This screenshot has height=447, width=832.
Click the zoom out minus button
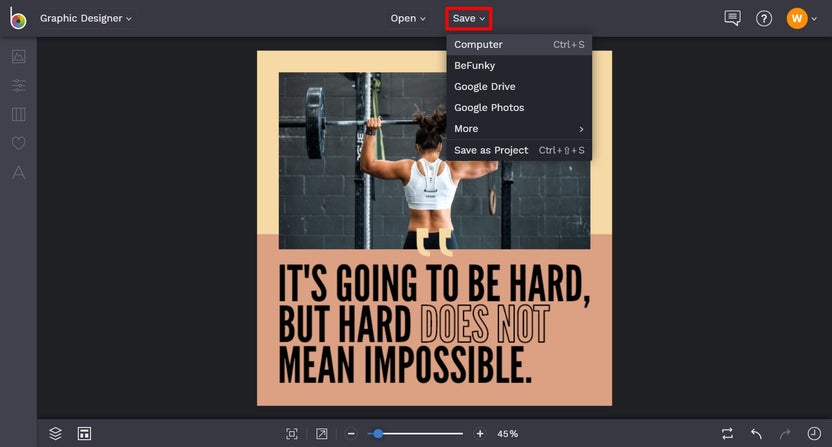tap(351, 434)
